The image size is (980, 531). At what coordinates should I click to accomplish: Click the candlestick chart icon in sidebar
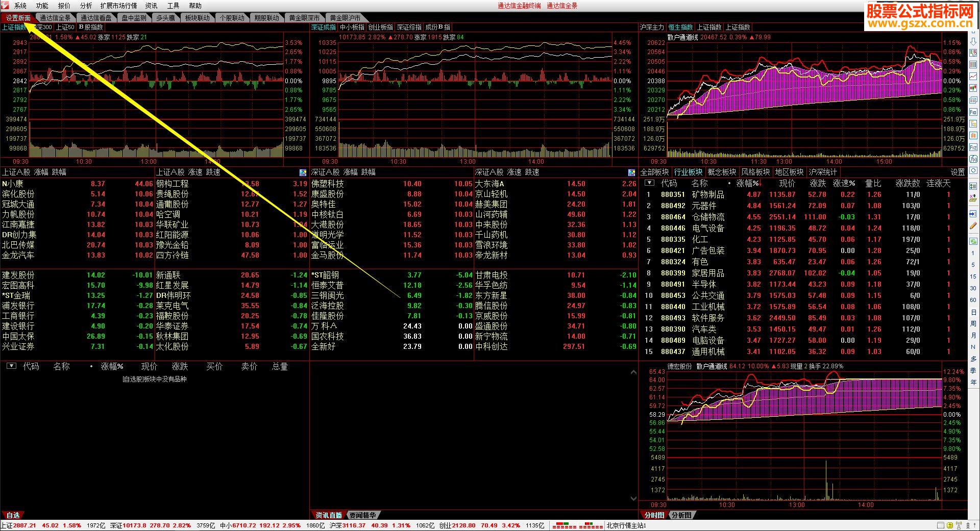click(x=973, y=88)
